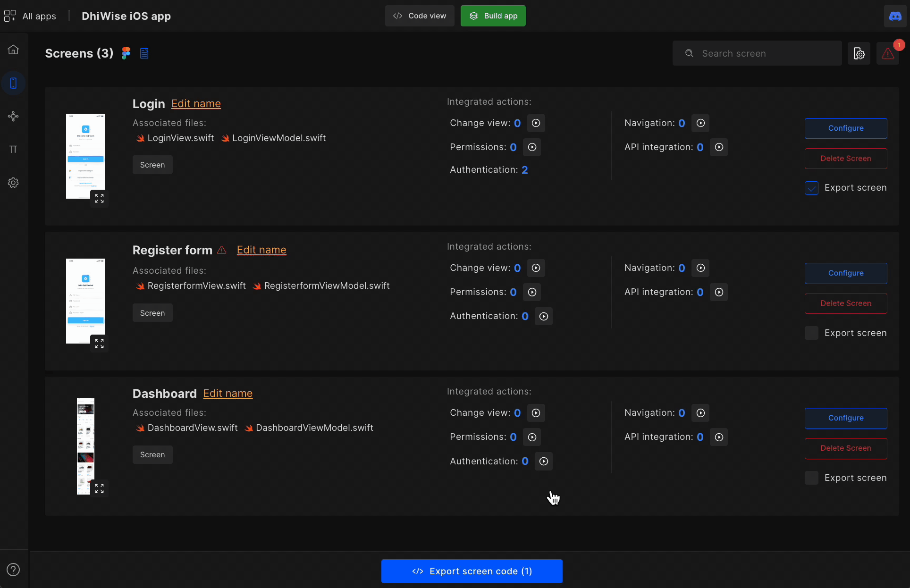910x588 pixels.
Task: Play Dashboard API integration tutorial icon
Action: point(719,437)
